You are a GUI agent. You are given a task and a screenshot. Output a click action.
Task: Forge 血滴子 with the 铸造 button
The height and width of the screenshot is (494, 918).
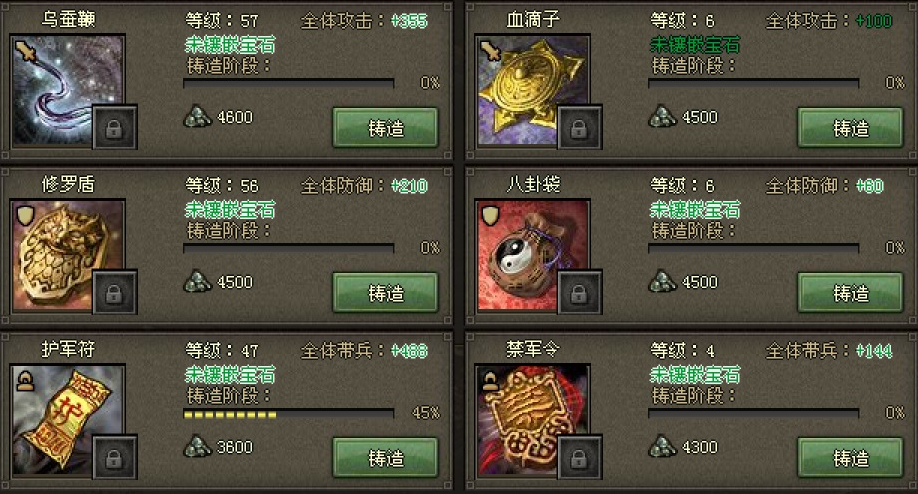(x=850, y=128)
